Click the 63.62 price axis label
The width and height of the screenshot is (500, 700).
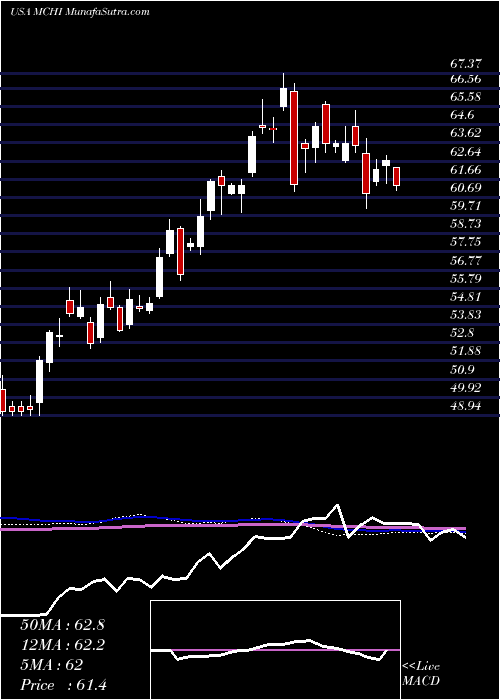pyautogui.click(x=466, y=133)
